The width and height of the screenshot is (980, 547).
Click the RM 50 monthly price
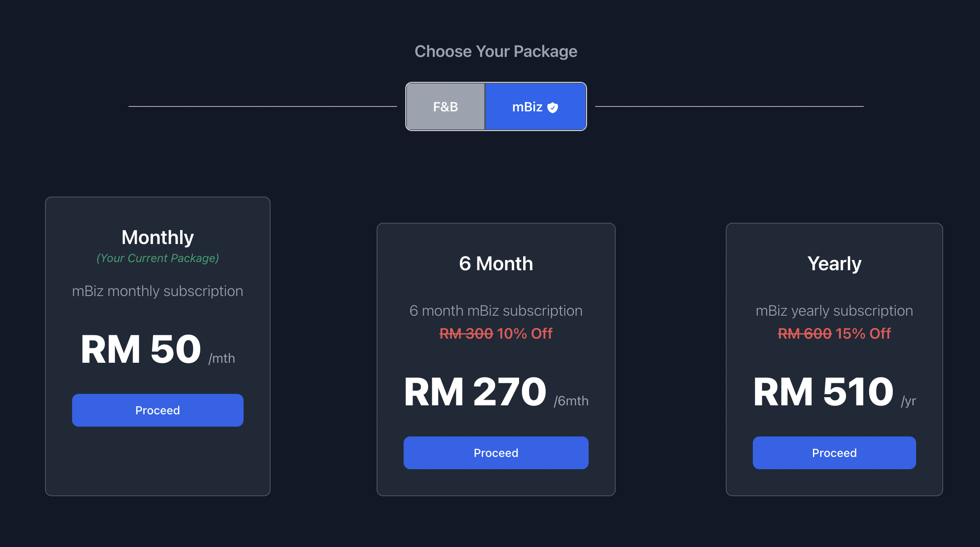[141, 349]
